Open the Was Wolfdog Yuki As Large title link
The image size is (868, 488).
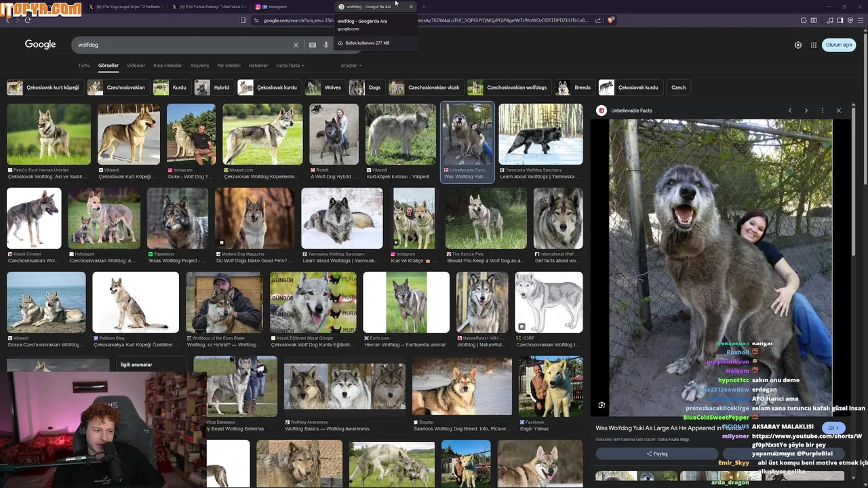[x=669, y=428]
